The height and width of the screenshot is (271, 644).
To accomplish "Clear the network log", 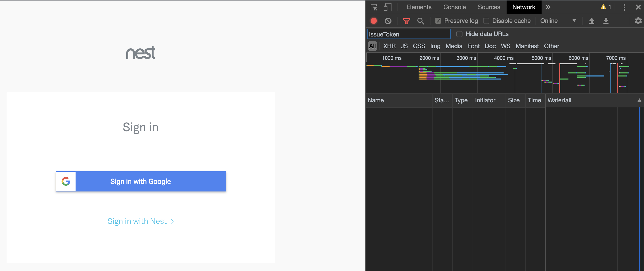I will pos(388,21).
